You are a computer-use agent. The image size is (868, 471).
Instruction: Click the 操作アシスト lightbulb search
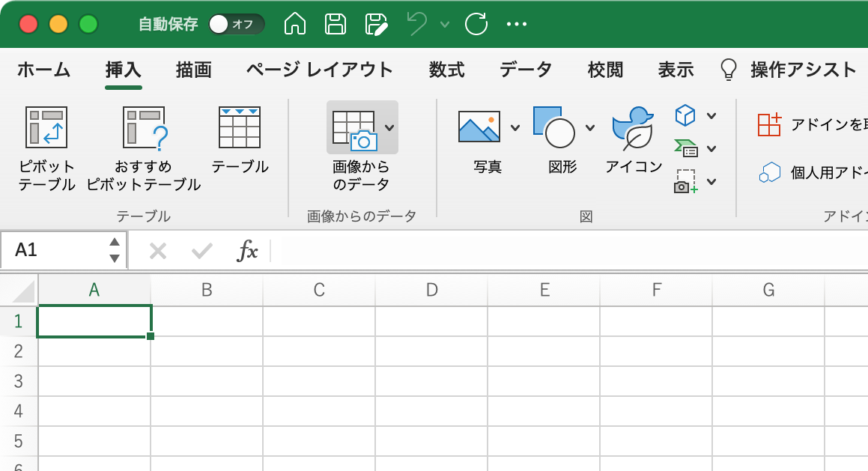(787, 70)
